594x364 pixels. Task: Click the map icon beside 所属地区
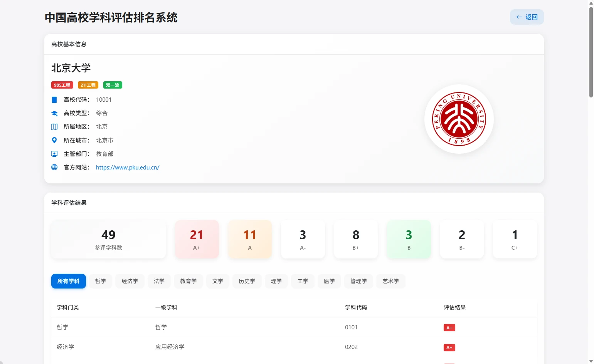(x=54, y=127)
